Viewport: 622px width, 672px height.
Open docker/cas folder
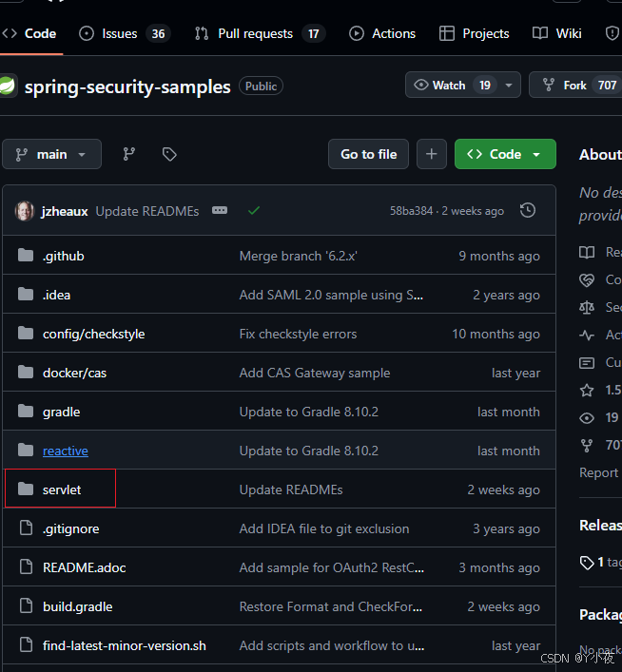tap(74, 373)
